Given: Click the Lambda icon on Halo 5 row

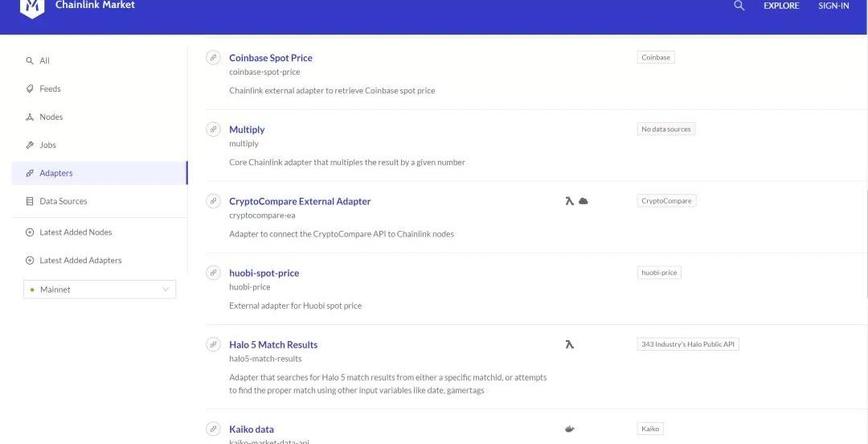Looking at the screenshot, I should tap(569, 344).
